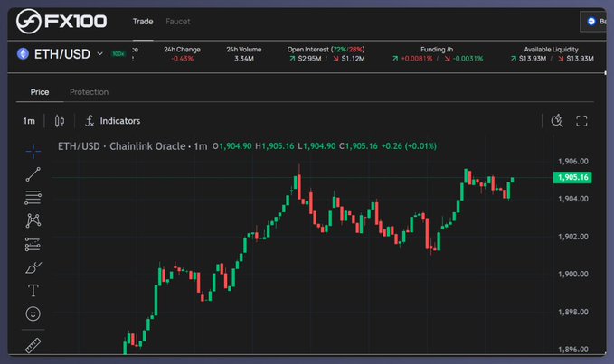Open the emoji icons tool

click(x=33, y=313)
